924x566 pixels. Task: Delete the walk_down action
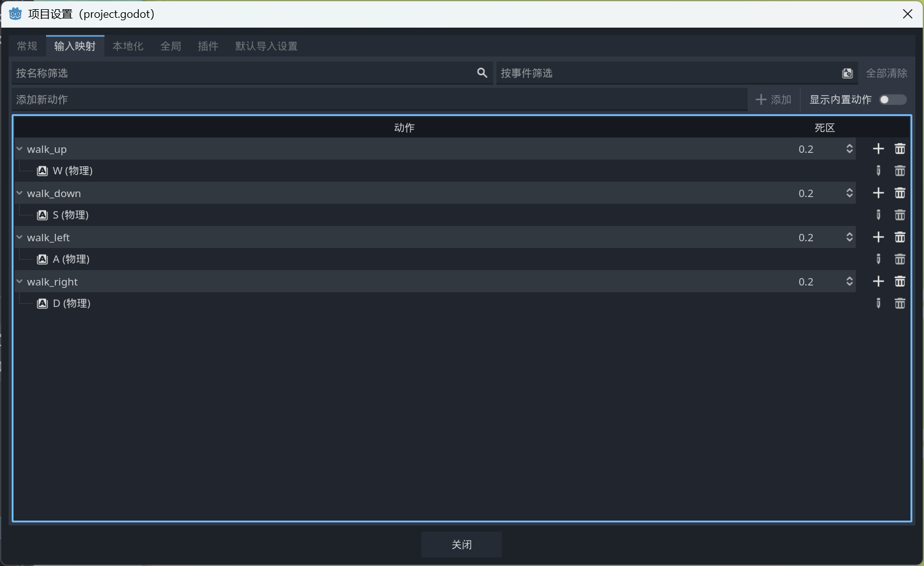point(899,193)
